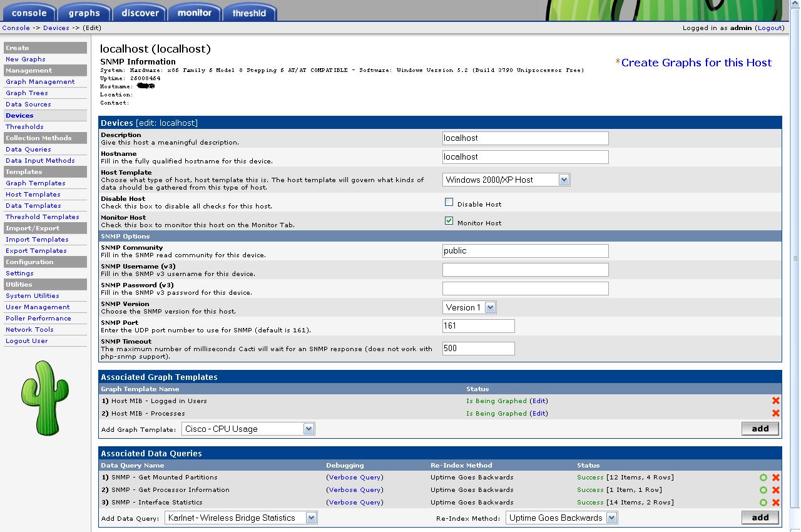Open Graph Templates in the sidebar

point(36,183)
